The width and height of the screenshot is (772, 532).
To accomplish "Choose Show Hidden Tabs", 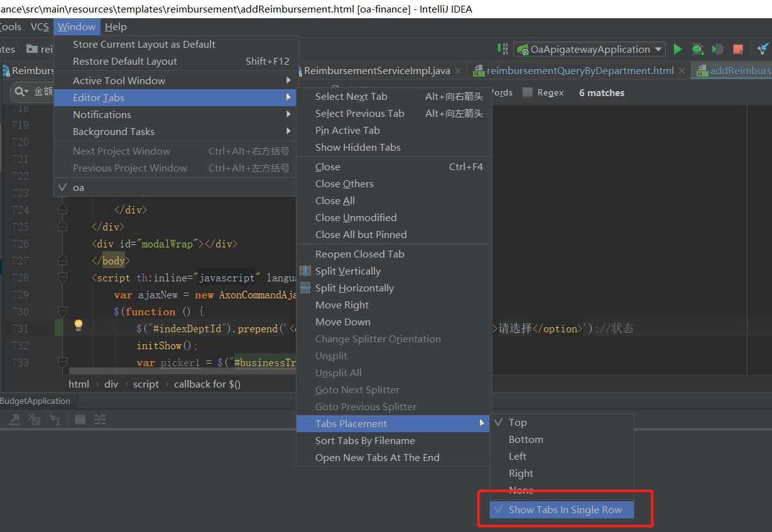I will click(x=393, y=148).
